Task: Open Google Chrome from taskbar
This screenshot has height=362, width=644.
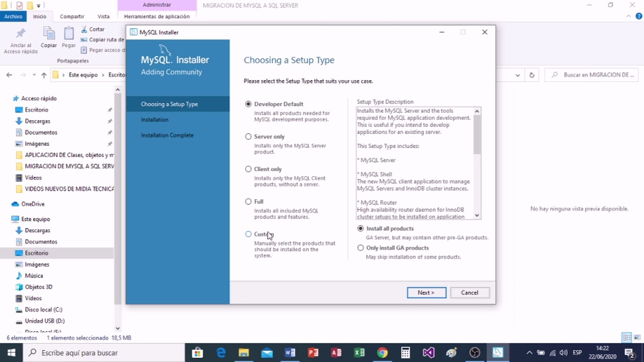Action: point(382,353)
